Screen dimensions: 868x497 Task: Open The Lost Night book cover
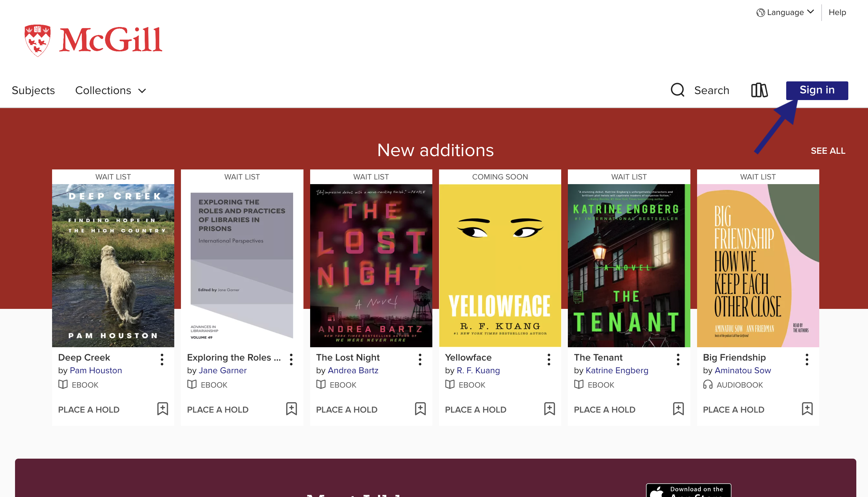tap(371, 266)
